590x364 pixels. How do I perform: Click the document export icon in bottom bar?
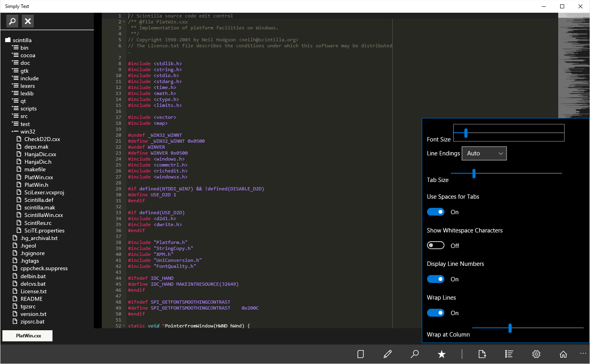point(482,354)
